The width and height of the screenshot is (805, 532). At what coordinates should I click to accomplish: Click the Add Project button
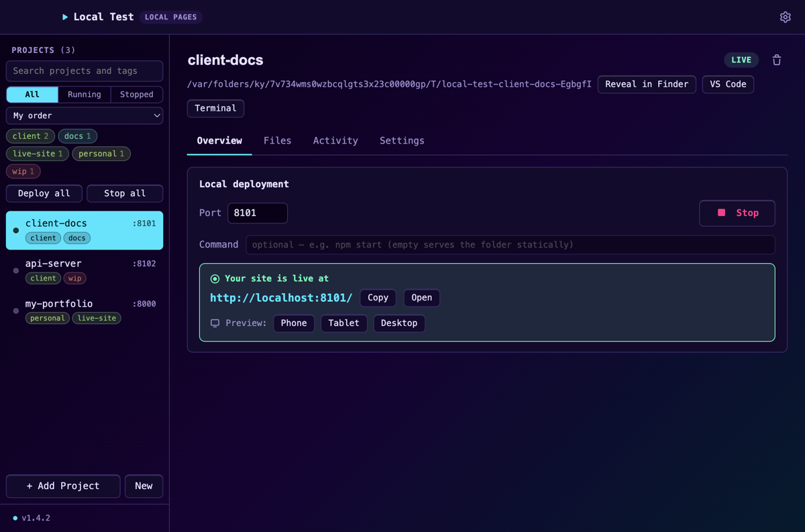pyautogui.click(x=63, y=486)
